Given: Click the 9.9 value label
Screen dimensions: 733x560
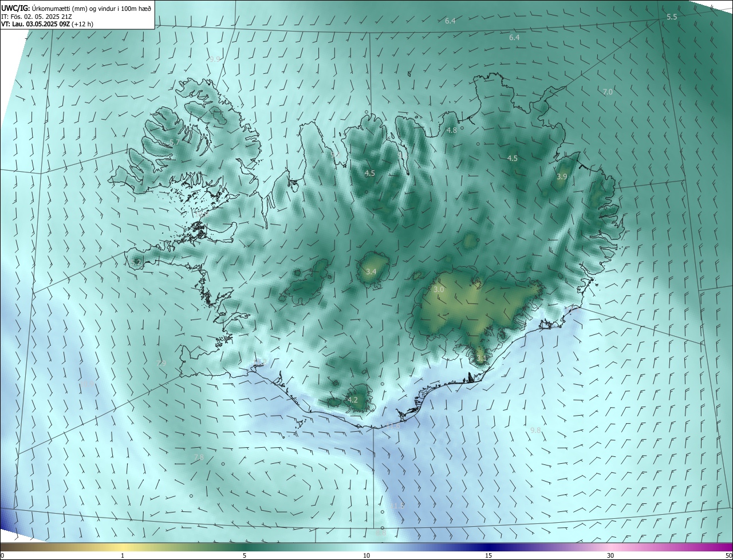Looking at the screenshot, I should pos(215,59).
